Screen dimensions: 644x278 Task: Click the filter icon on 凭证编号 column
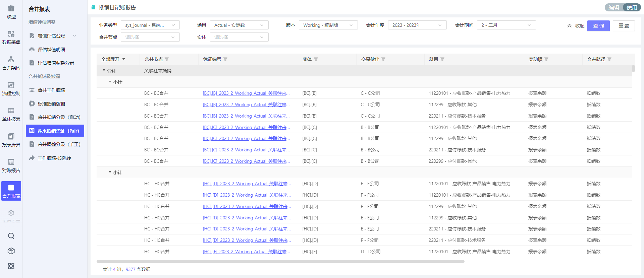pyautogui.click(x=225, y=59)
